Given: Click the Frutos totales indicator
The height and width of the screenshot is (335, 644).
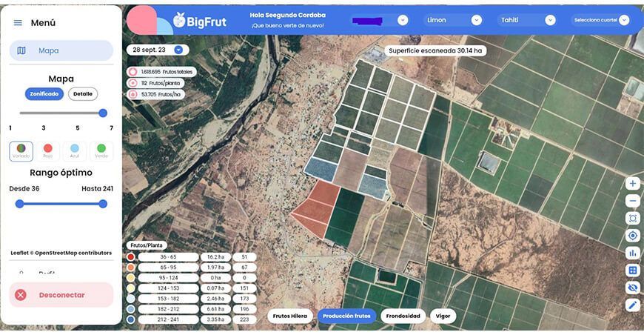Looking at the screenshot, I should (161, 72).
